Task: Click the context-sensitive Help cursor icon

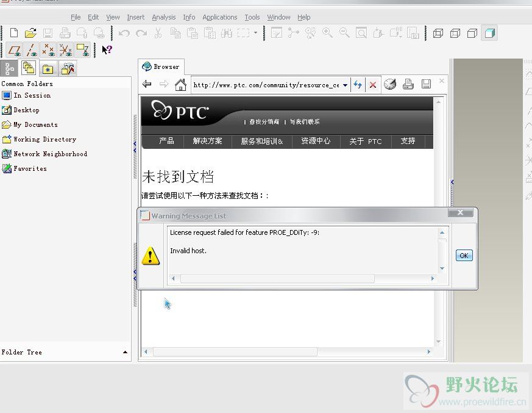Action: tap(107, 50)
